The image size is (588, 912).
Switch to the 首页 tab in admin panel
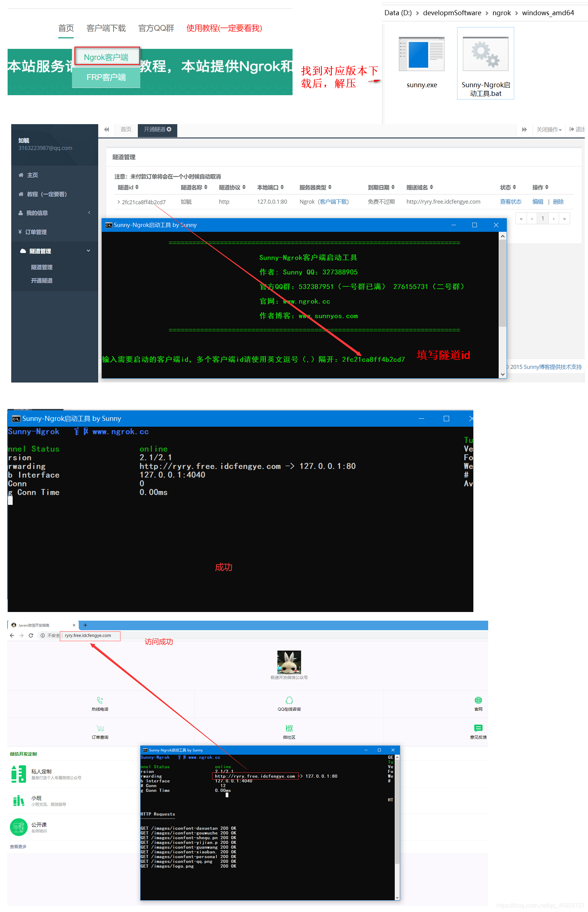tap(125, 130)
